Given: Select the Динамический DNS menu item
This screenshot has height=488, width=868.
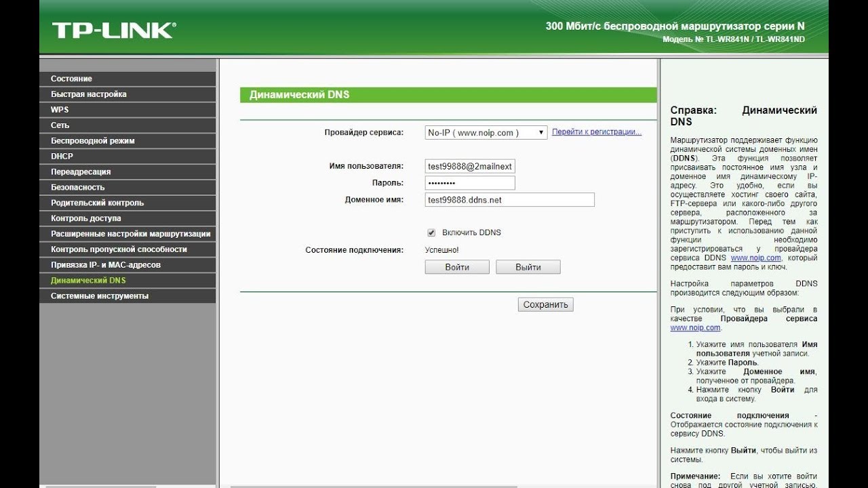Looking at the screenshot, I should click(127, 281).
